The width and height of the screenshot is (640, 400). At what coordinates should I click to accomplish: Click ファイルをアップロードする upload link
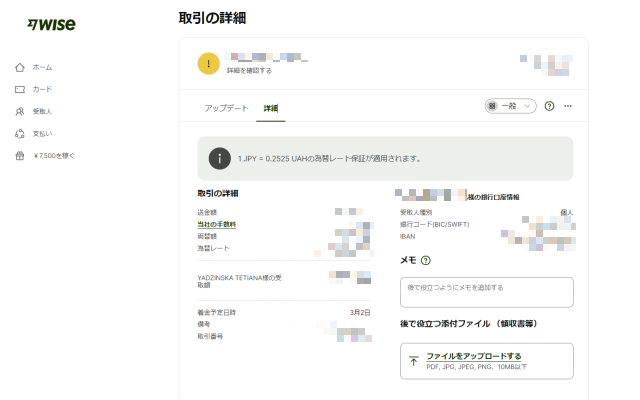473,356
